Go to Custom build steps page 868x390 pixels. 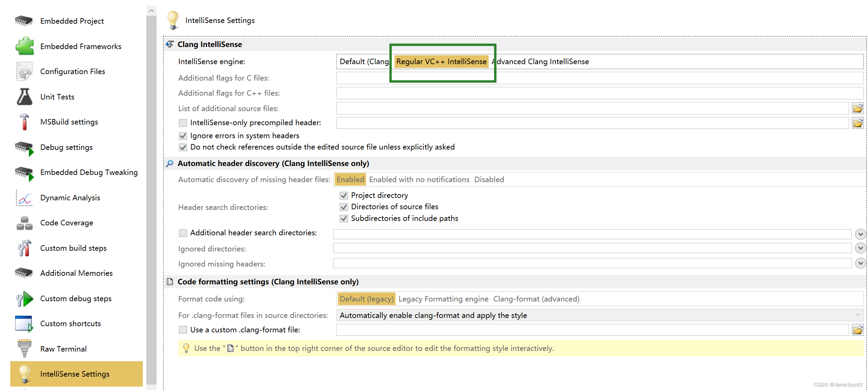[x=73, y=248]
